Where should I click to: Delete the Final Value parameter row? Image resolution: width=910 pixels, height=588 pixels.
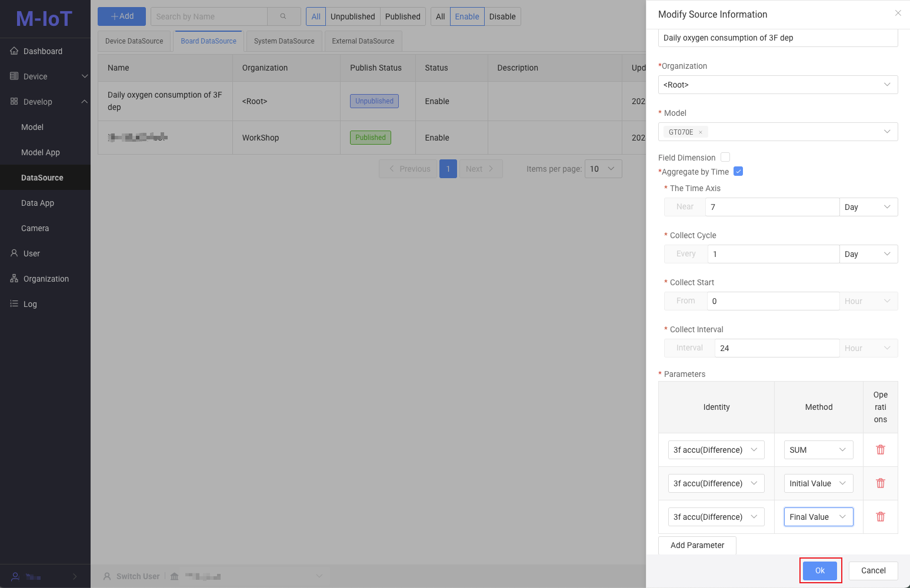(x=880, y=517)
